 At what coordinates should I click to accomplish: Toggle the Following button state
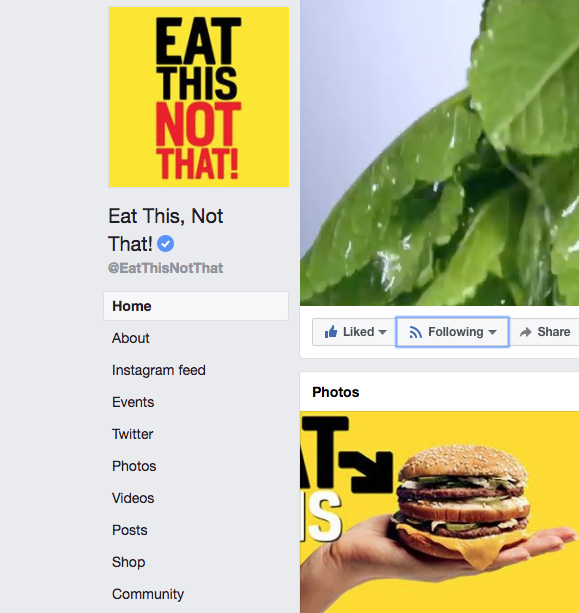click(x=452, y=332)
